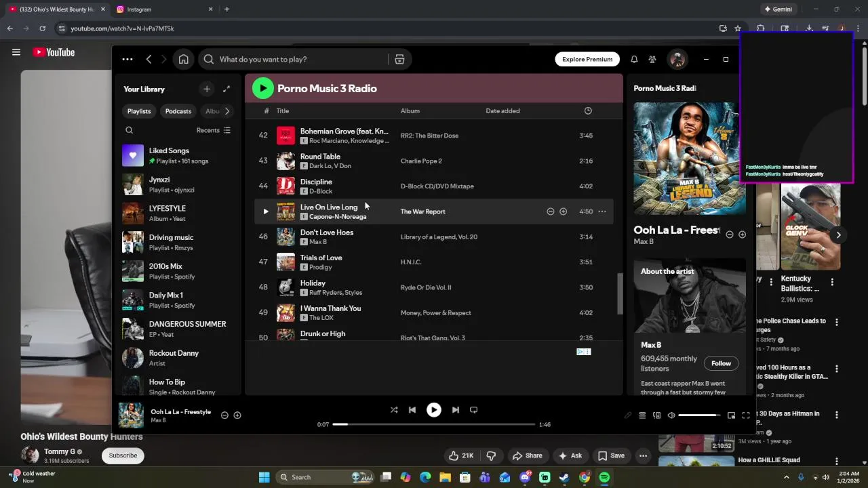Click the Explore Premium button
The image size is (868, 488).
click(x=587, y=60)
